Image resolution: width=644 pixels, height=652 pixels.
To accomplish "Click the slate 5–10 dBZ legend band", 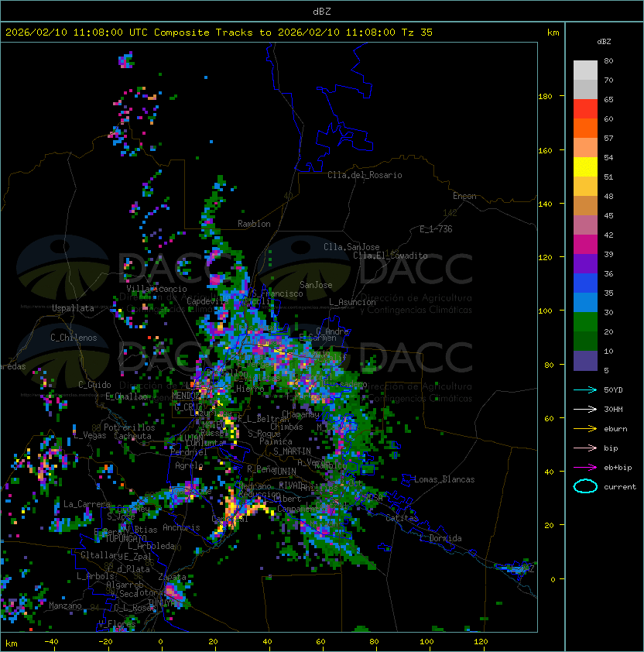I will pos(585,361).
